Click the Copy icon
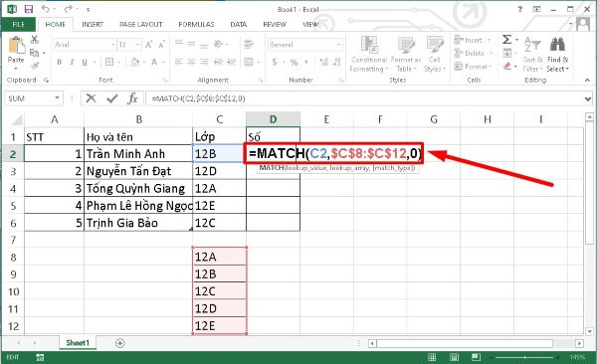The width and height of the screenshot is (597, 364). [34, 53]
